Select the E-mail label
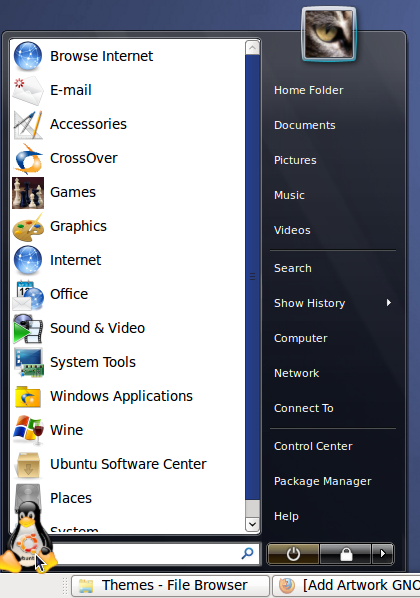 (71, 90)
